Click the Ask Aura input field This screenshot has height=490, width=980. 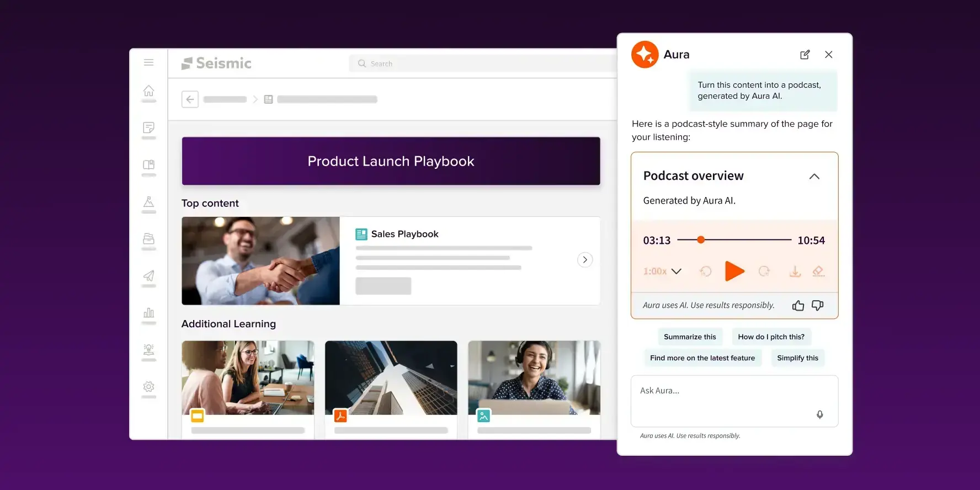723,397
